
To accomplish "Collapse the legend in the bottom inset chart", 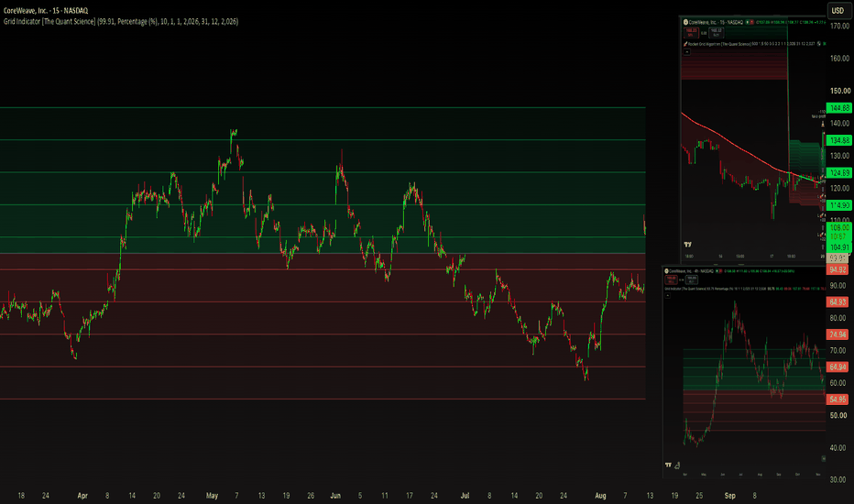I will point(668,296).
